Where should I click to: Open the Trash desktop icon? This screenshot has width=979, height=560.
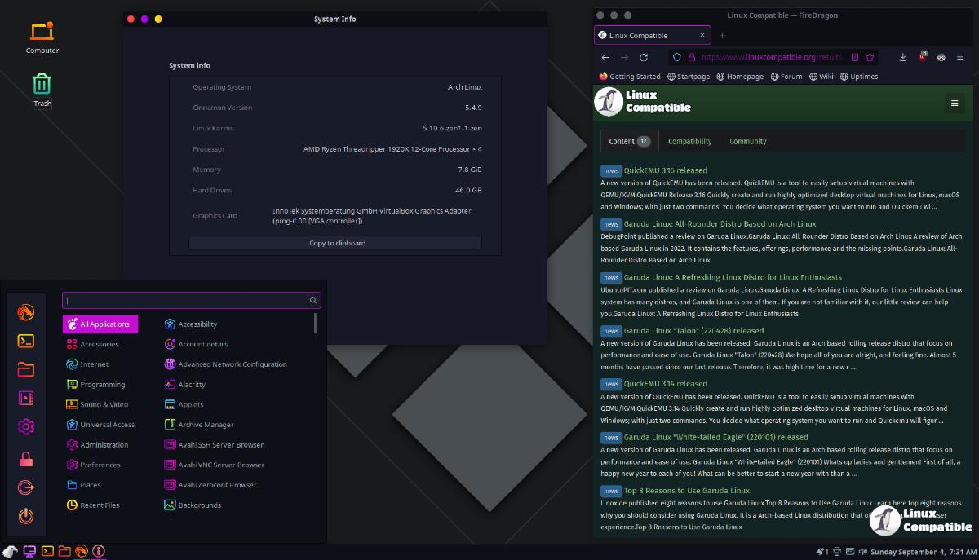point(42,88)
